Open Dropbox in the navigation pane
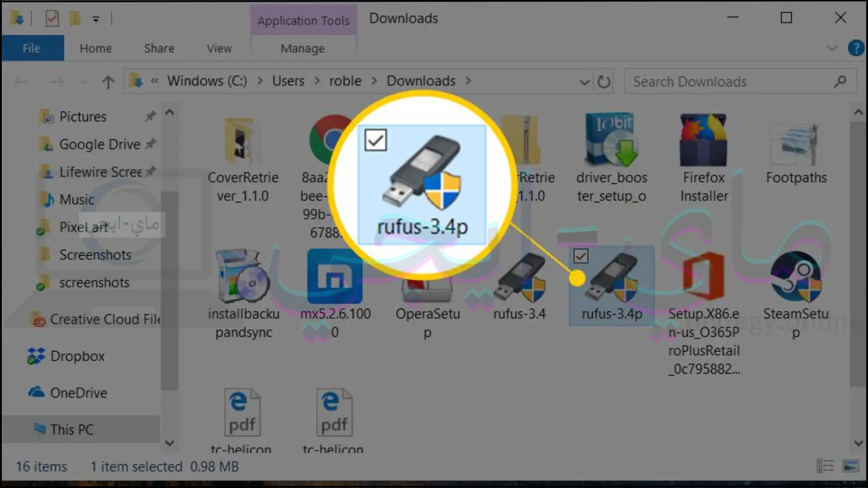This screenshot has height=488, width=868. [x=77, y=356]
